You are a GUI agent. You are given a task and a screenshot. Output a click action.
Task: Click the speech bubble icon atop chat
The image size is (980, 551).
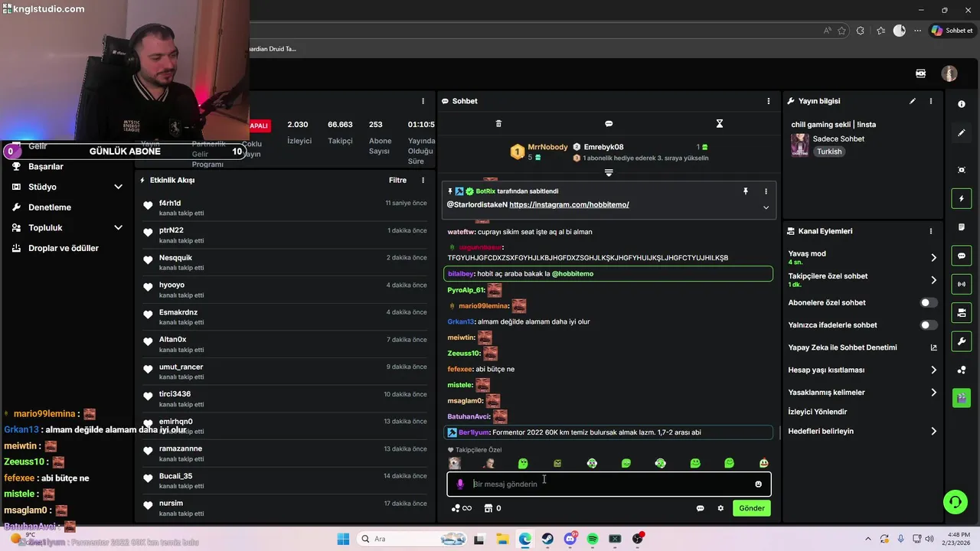pyautogui.click(x=609, y=123)
